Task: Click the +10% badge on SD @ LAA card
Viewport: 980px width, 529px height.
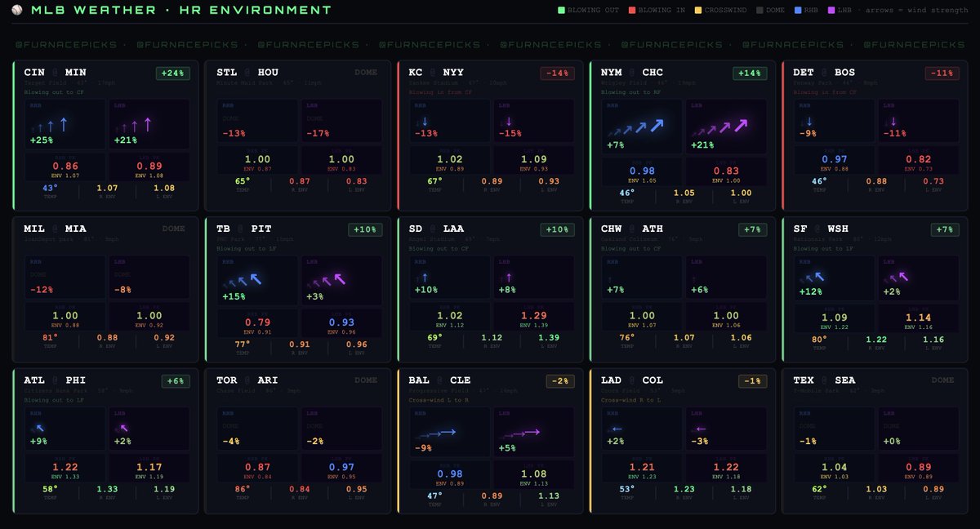Action: [x=558, y=229]
